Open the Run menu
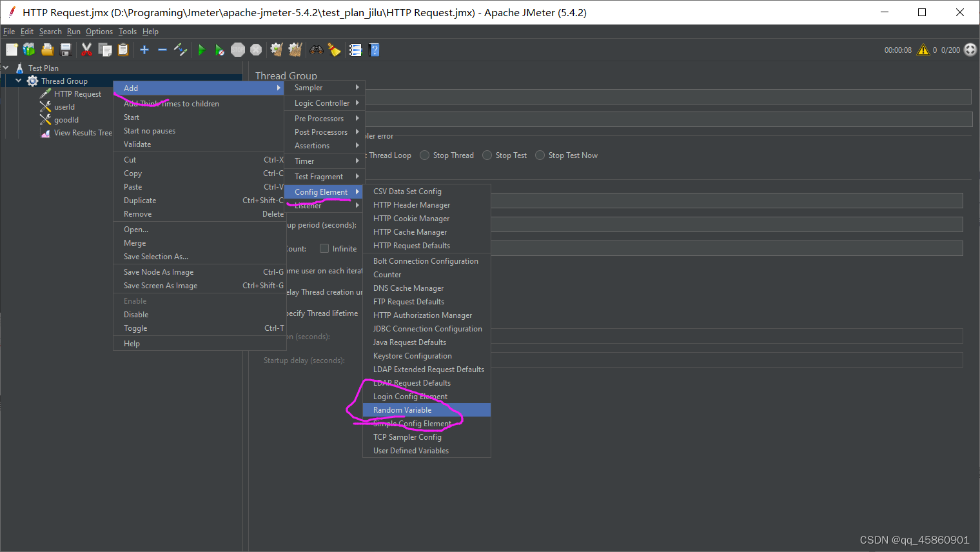 (x=73, y=32)
